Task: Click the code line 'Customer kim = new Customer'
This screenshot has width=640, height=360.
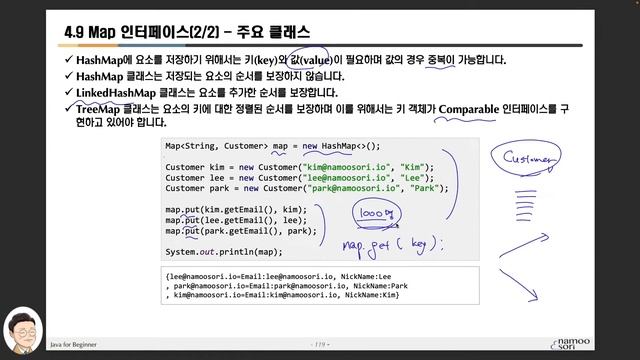Action: click(300, 167)
